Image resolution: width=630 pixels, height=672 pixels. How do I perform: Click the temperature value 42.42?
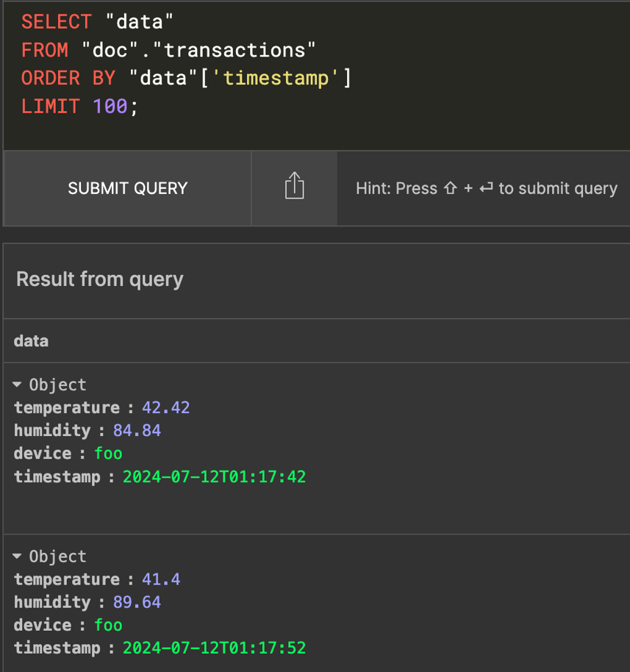(x=166, y=407)
